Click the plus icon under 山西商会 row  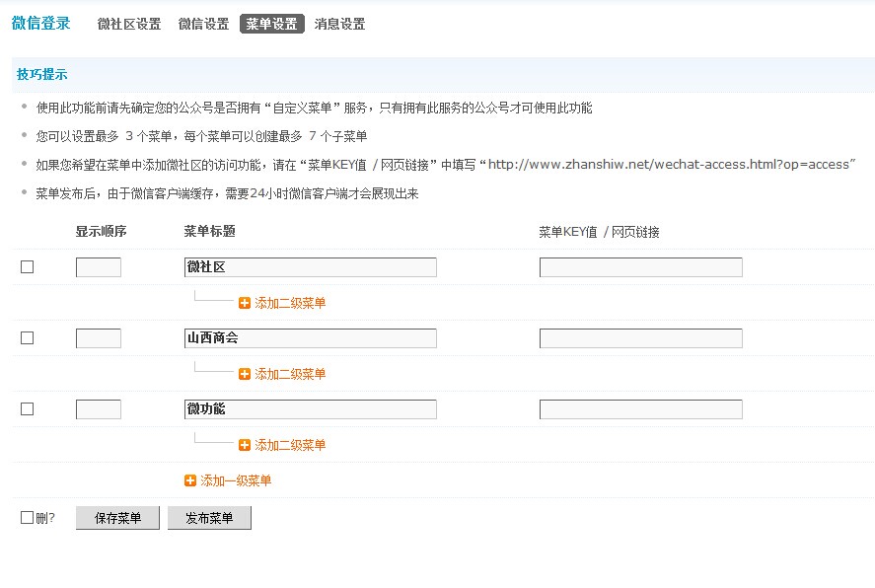coord(245,374)
